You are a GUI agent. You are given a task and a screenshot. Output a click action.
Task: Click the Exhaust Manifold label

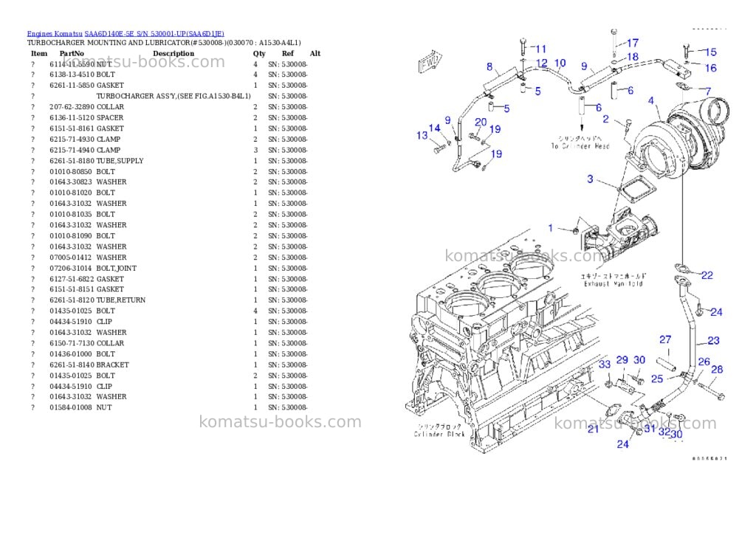coord(614,284)
